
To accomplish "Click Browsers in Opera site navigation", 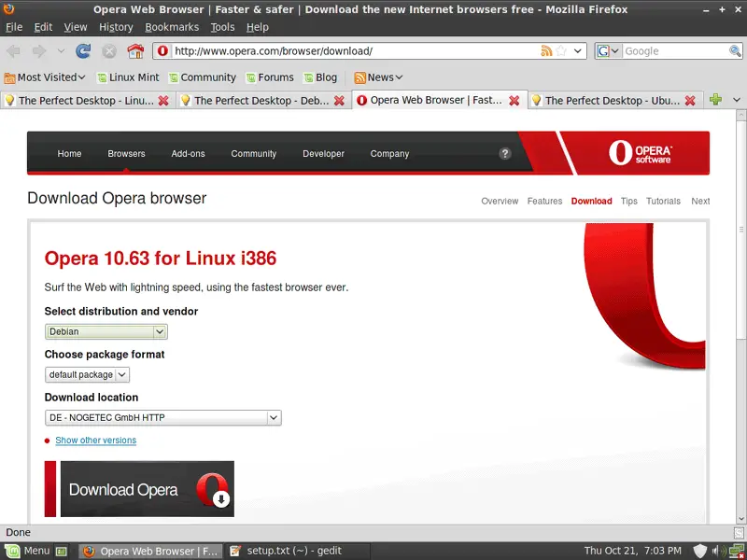I will 126,154.
